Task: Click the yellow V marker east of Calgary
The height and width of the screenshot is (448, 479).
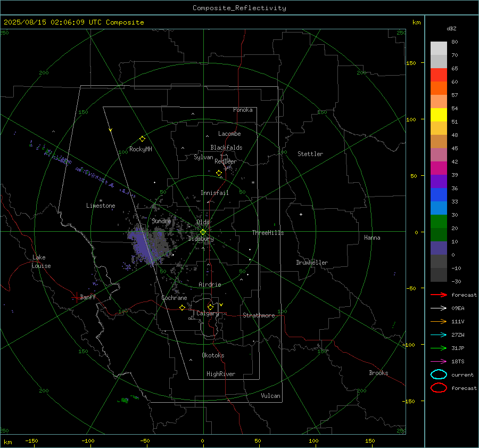Action: pos(221,305)
